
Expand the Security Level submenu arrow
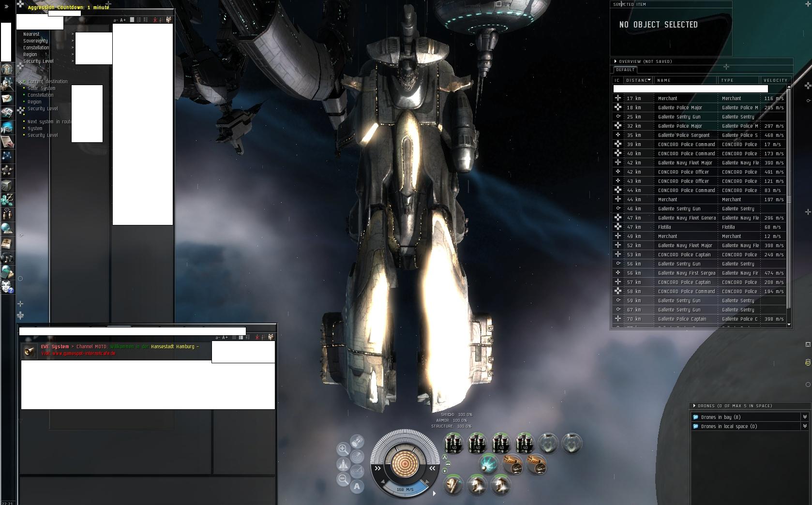[x=73, y=61]
